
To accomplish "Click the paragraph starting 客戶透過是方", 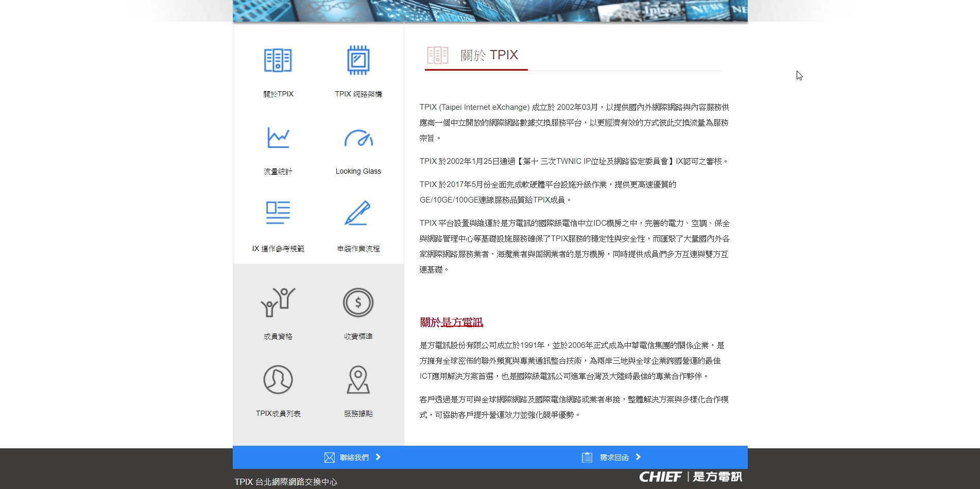I will [x=574, y=407].
